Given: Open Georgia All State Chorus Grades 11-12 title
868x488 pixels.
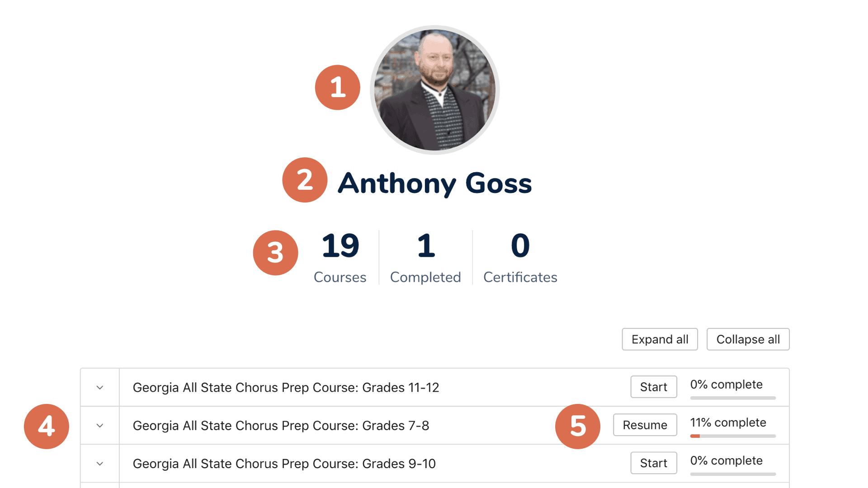Looking at the screenshot, I should point(286,388).
